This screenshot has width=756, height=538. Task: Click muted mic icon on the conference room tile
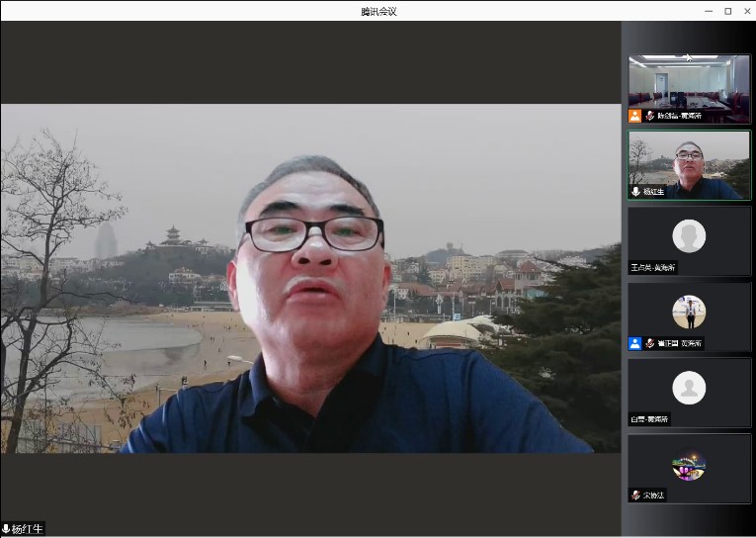649,116
